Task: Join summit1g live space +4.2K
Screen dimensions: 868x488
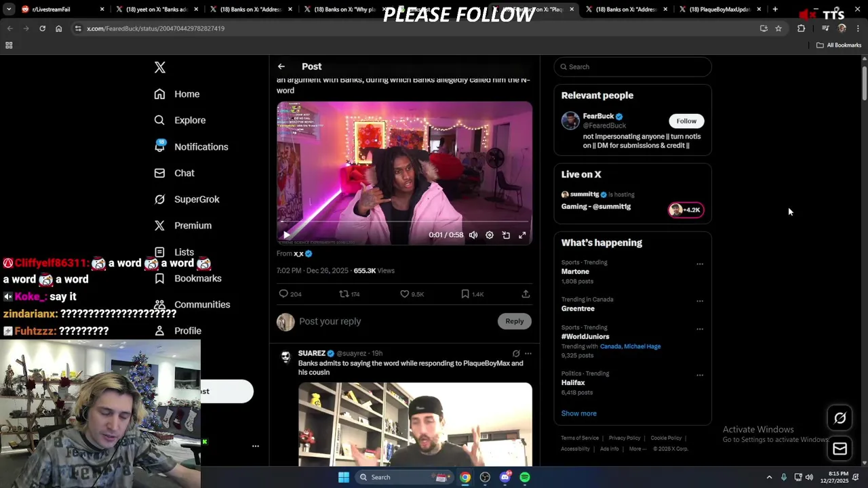Action: pos(686,210)
